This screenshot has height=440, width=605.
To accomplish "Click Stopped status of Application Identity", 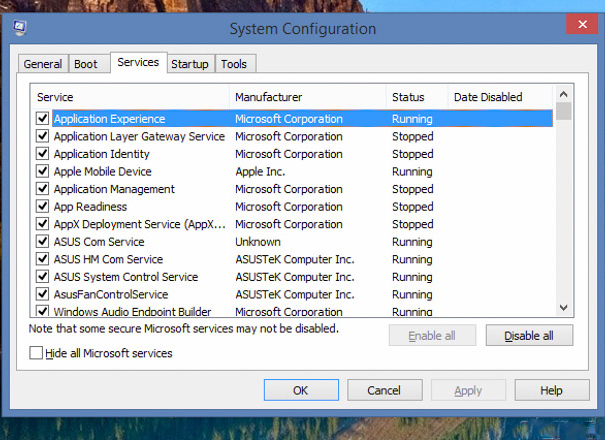I will pos(413,154).
